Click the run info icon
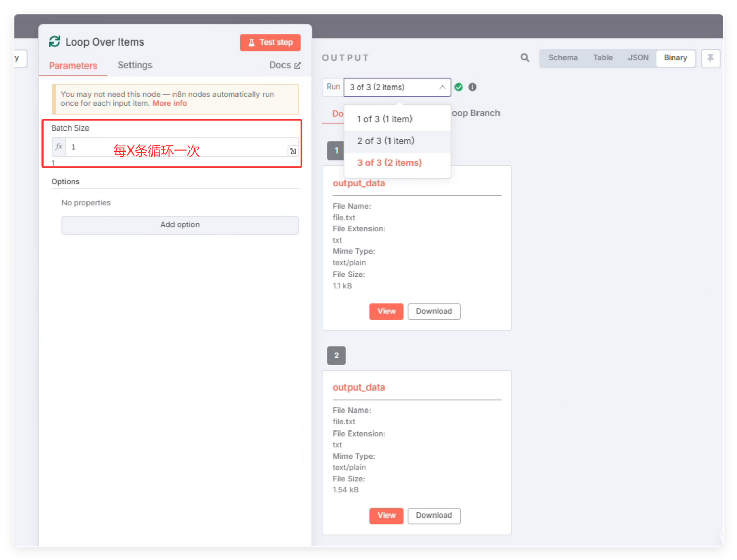 tap(472, 87)
